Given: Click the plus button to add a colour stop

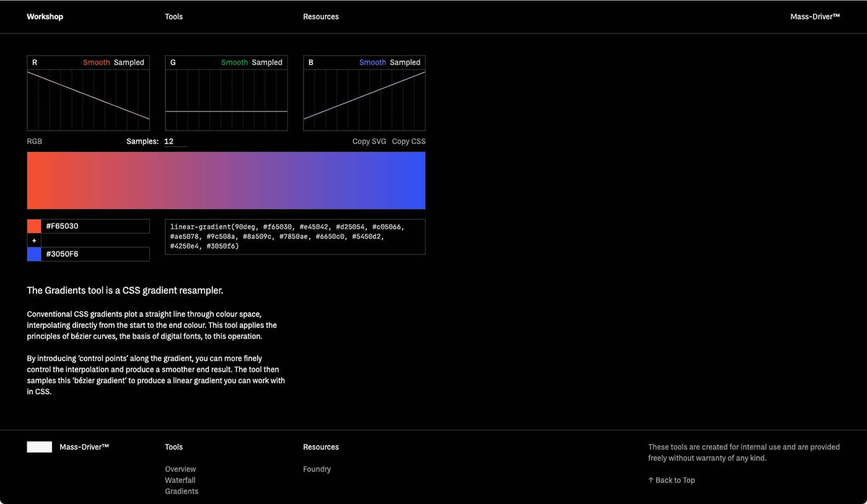Looking at the screenshot, I should (x=34, y=240).
